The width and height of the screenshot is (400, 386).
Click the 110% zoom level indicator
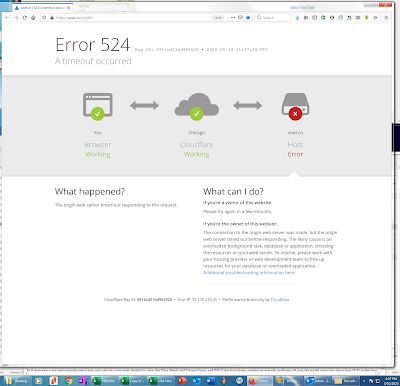tap(218, 18)
